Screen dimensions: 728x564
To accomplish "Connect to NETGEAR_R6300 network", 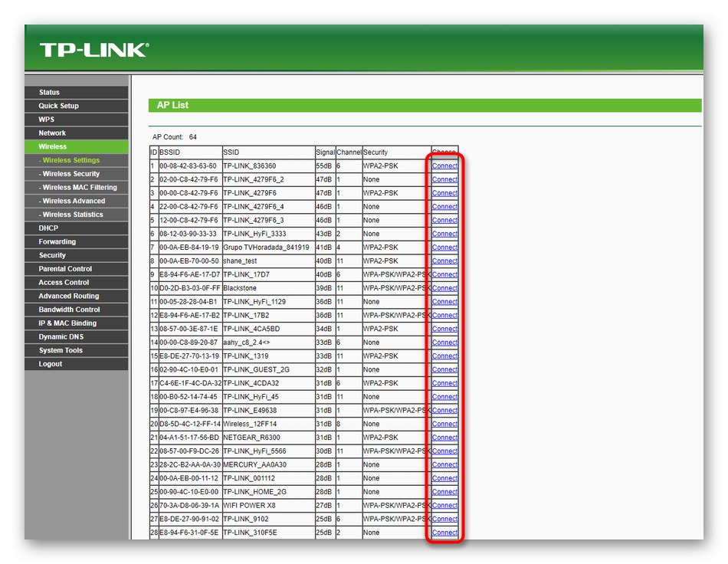I will tap(444, 437).
